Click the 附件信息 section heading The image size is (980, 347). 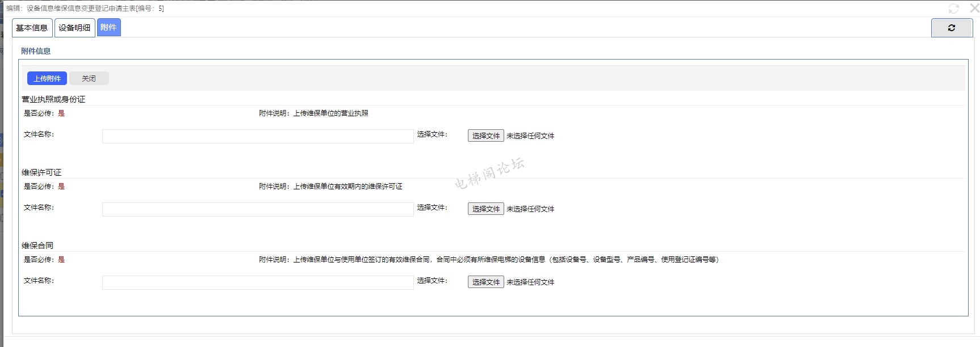(36, 51)
